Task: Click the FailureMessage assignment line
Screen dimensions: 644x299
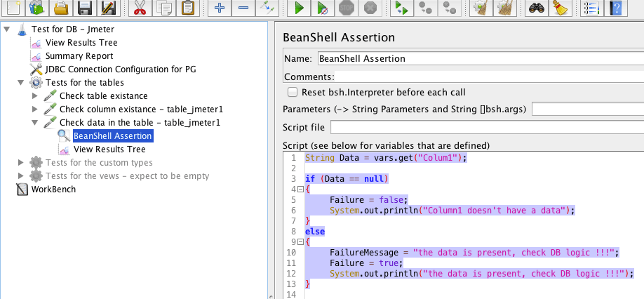Action: (474, 252)
